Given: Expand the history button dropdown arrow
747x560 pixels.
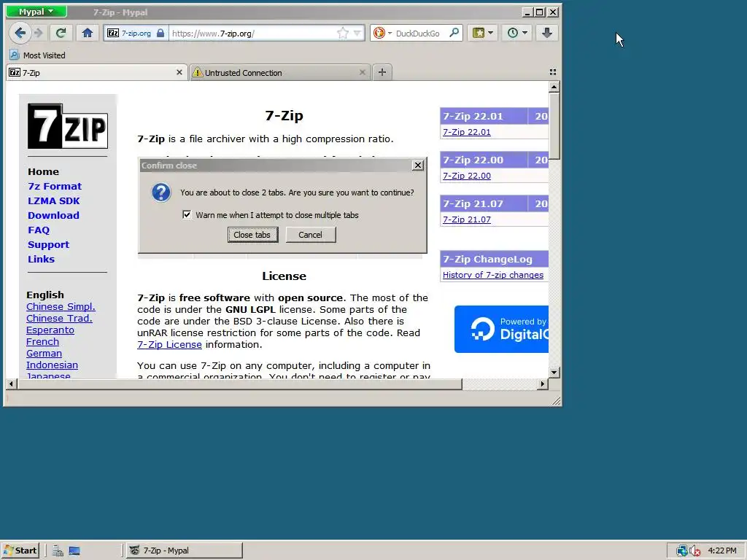Looking at the screenshot, I should pyautogui.click(x=525, y=33).
